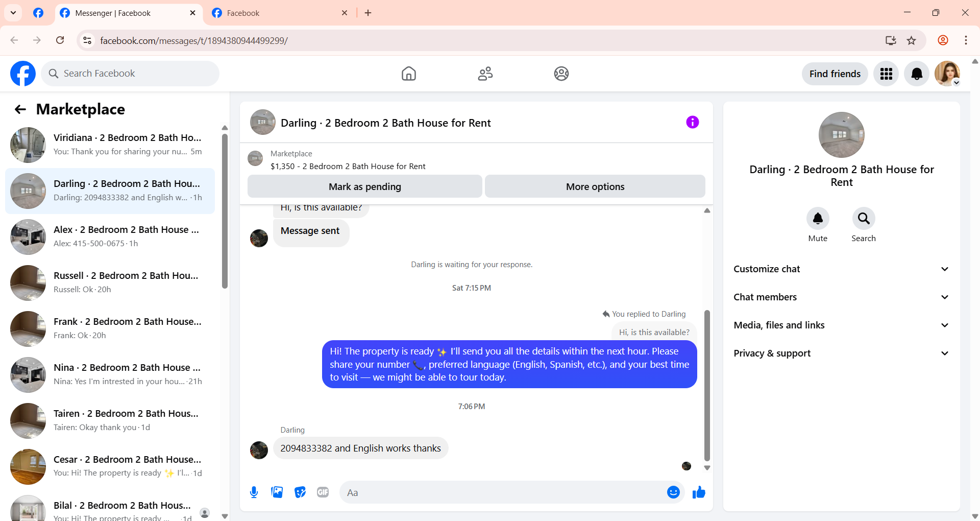Search in conversation magnifier icon
This screenshot has width=980, height=521.
(864, 219)
